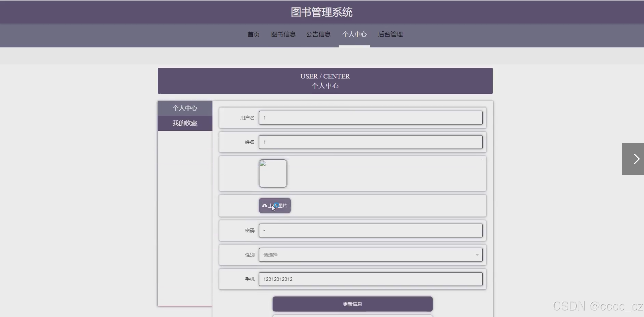Click the broken avatar image thumbnail
This screenshot has height=317, width=644.
(x=273, y=173)
